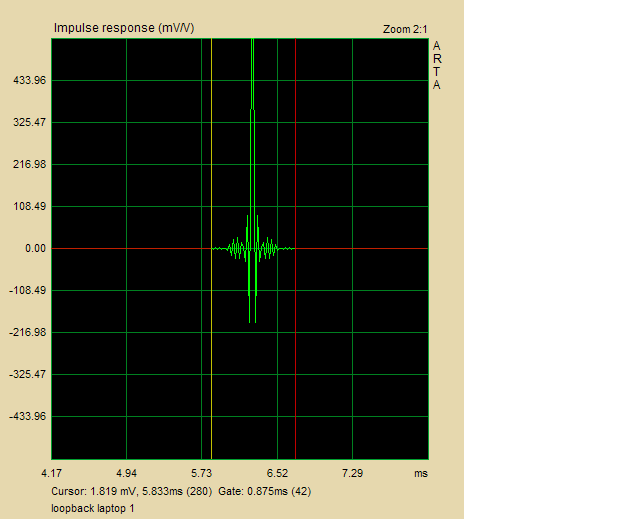640x519 pixels.
Task: Click the -108.49 y-axis label
Action: [28, 291]
